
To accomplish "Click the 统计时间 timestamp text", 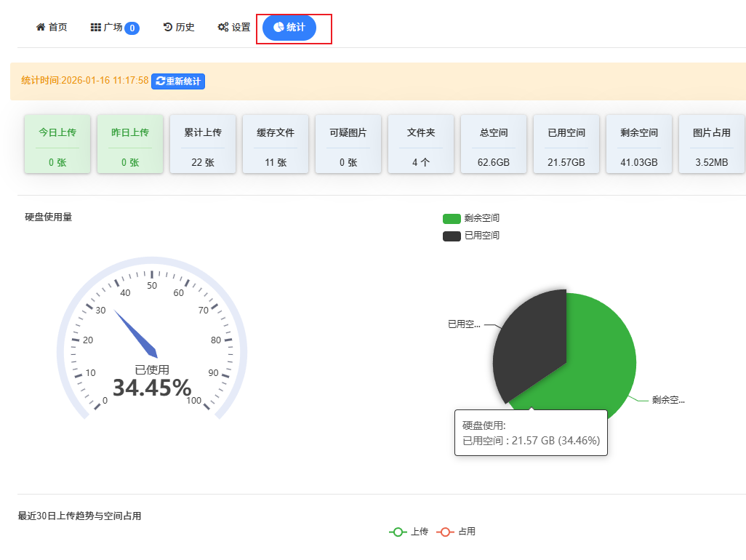I will (x=84, y=81).
